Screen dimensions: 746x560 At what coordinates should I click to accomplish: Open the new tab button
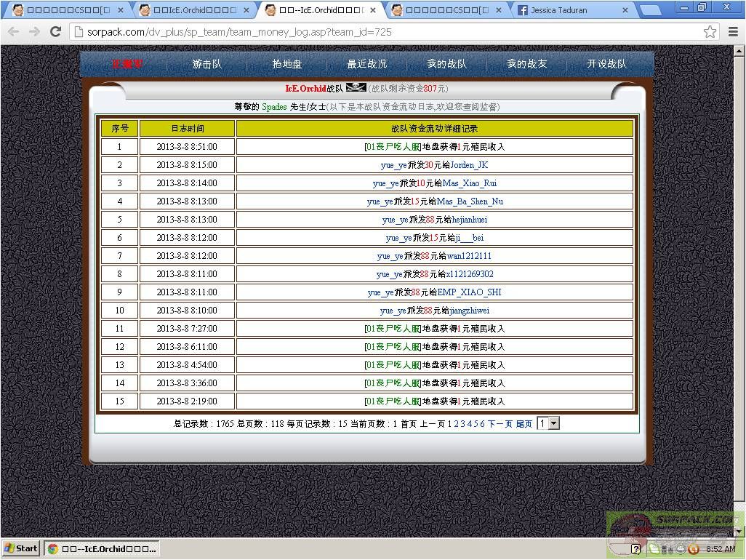(x=651, y=10)
